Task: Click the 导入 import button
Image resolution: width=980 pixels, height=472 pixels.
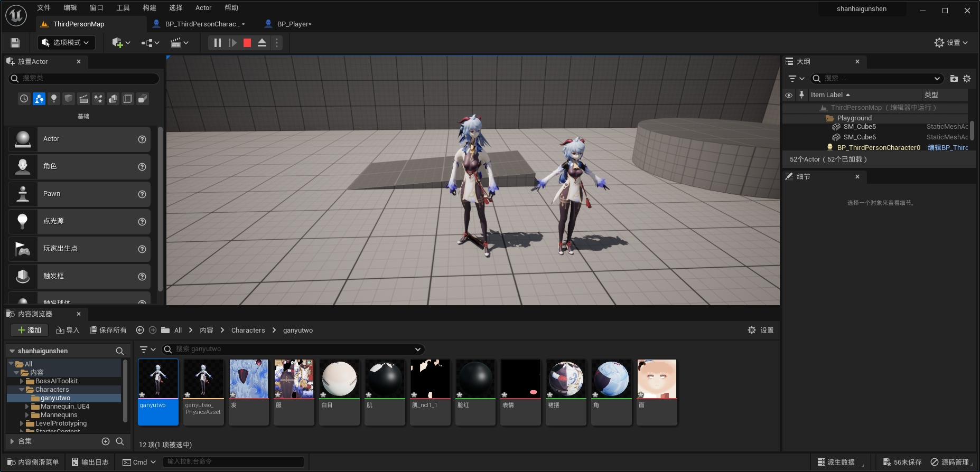Action: pyautogui.click(x=68, y=331)
